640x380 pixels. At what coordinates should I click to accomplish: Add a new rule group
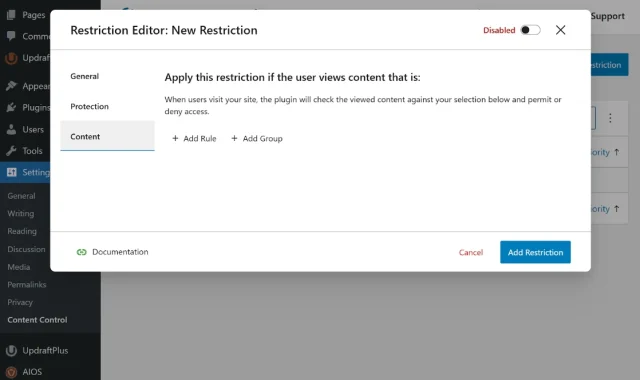(x=257, y=138)
